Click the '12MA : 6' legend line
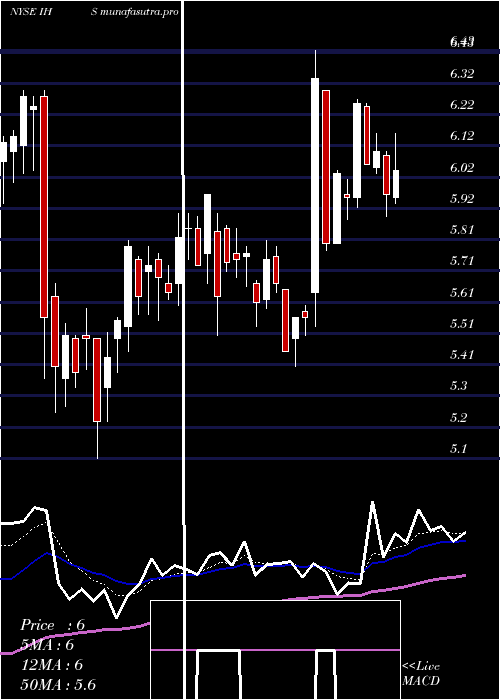Viewport: 500px width, 700px height. click(x=52, y=665)
